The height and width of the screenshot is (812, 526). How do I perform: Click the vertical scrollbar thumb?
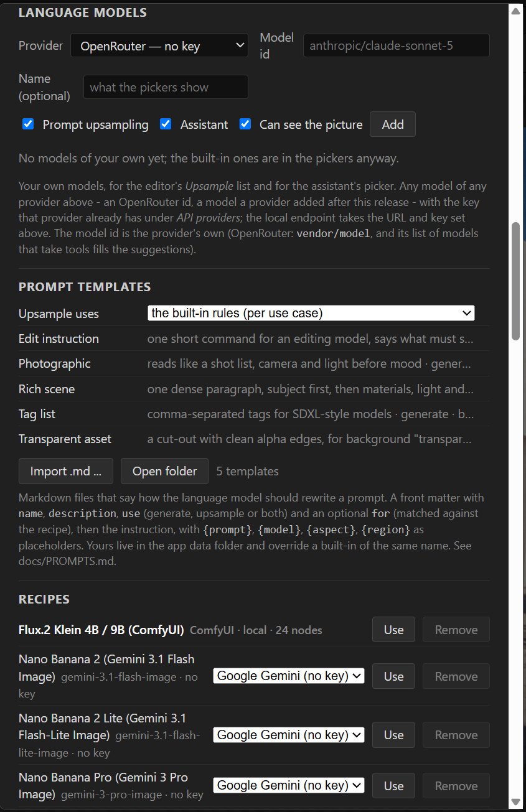tap(515, 281)
